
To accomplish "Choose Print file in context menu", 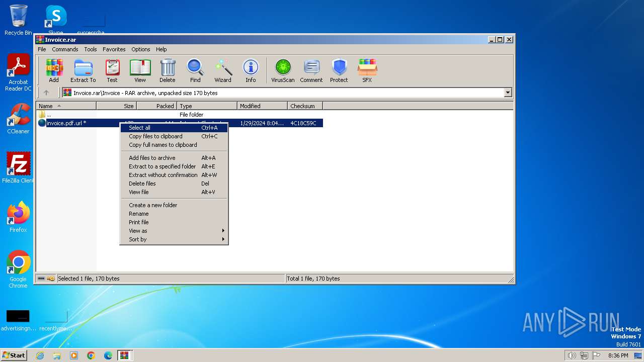I will pyautogui.click(x=174, y=222).
